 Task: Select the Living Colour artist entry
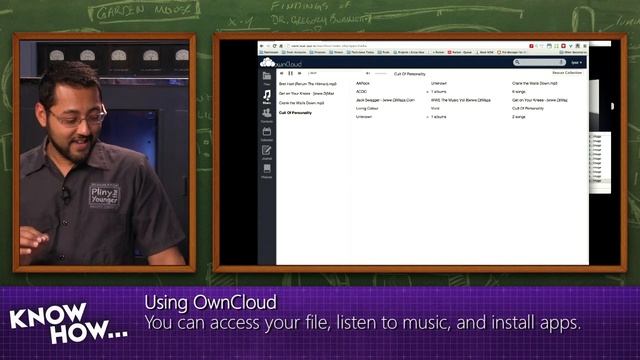[367, 109]
